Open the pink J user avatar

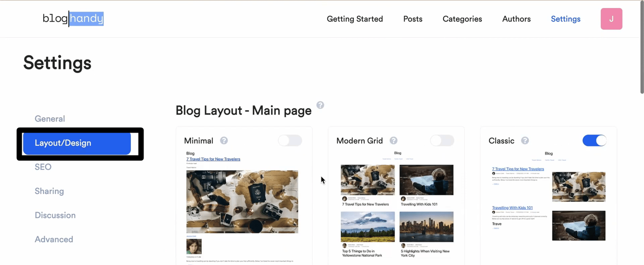(611, 19)
